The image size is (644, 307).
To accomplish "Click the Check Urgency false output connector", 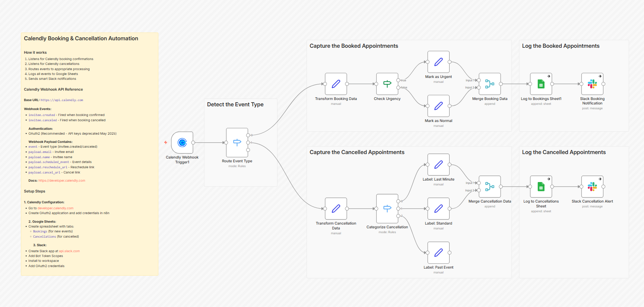I will point(398,88).
